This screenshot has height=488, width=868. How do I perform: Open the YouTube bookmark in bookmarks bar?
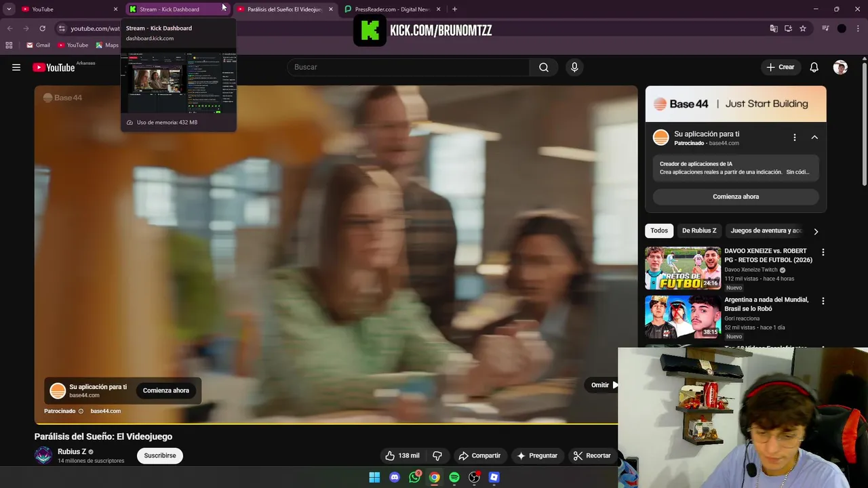[73, 45]
